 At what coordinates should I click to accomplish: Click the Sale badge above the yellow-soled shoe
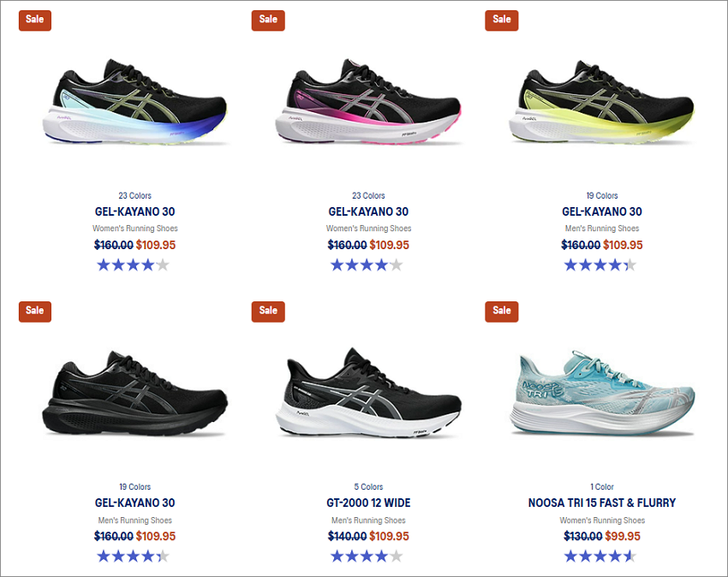[x=501, y=20]
